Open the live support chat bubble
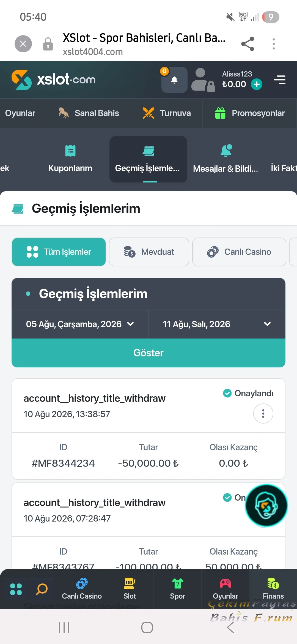 (x=266, y=506)
